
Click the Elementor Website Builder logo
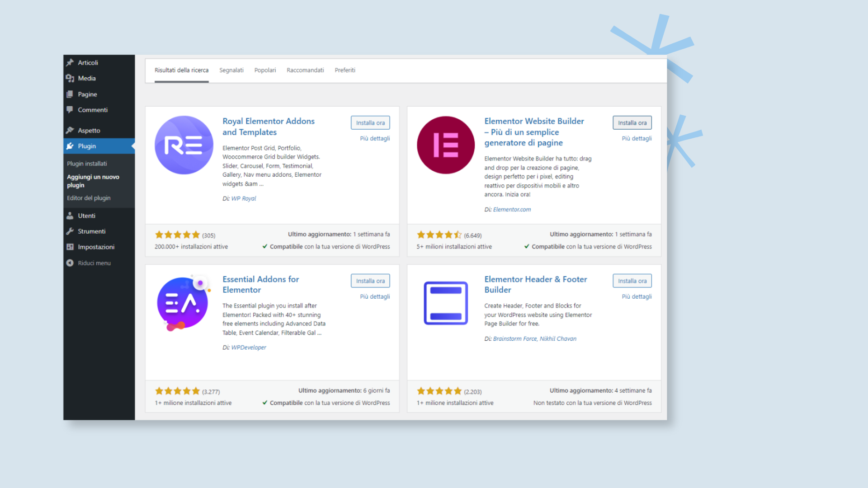pyautogui.click(x=446, y=145)
